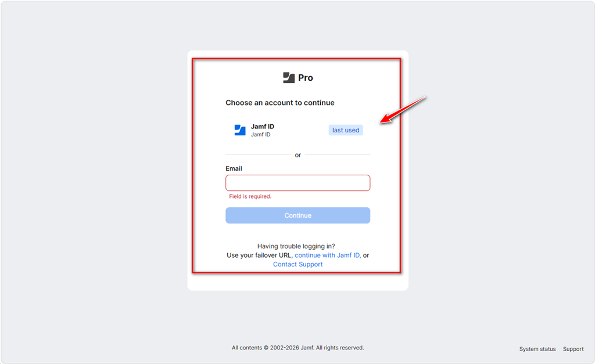Click "Having trouble logging in?" text
The height and width of the screenshot is (364, 595).
click(x=296, y=246)
